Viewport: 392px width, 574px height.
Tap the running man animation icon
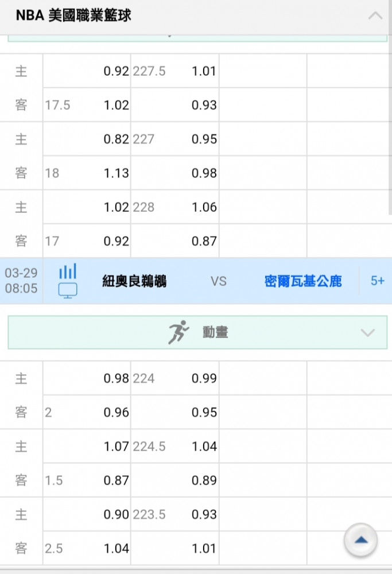(178, 332)
